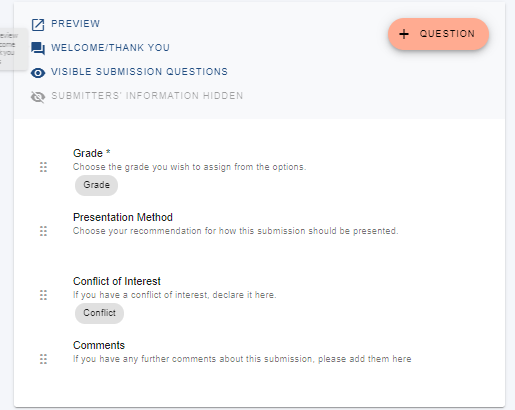Viewport: 515px width, 410px height.
Task: Click the Conflict chip tag
Action: coord(99,313)
